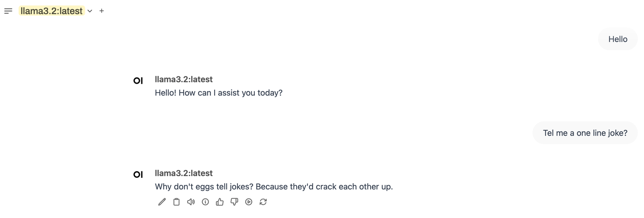644x218 pixels.
Task: Click the OI avatar beside the greeting response
Action: pyautogui.click(x=138, y=81)
